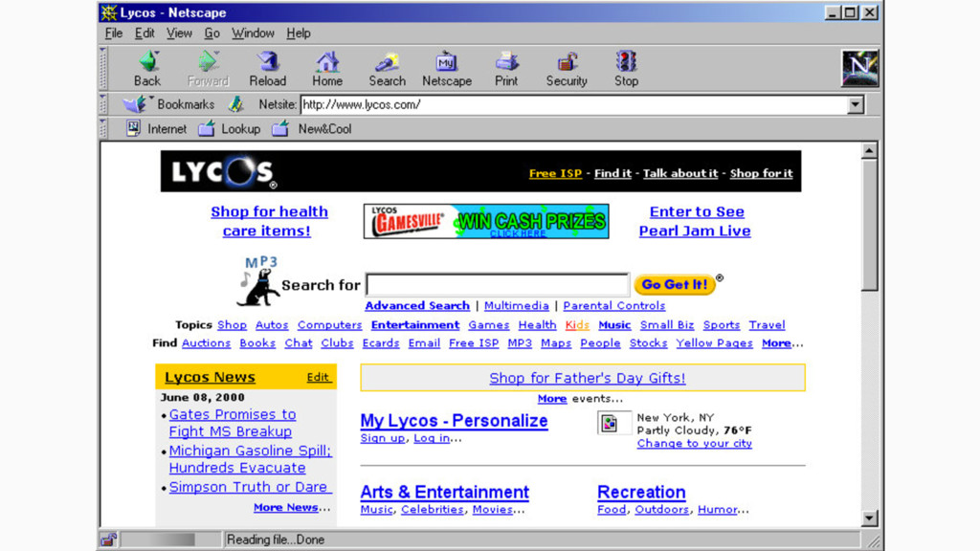Click Edit in Lycos News header
The height and width of the screenshot is (551, 980).
tap(318, 377)
